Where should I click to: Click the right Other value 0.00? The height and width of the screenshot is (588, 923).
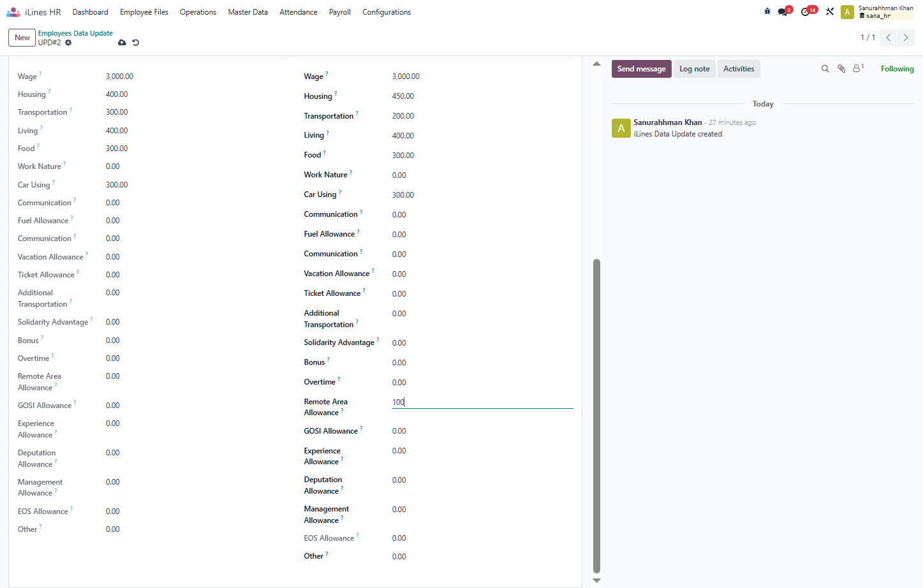(399, 557)
